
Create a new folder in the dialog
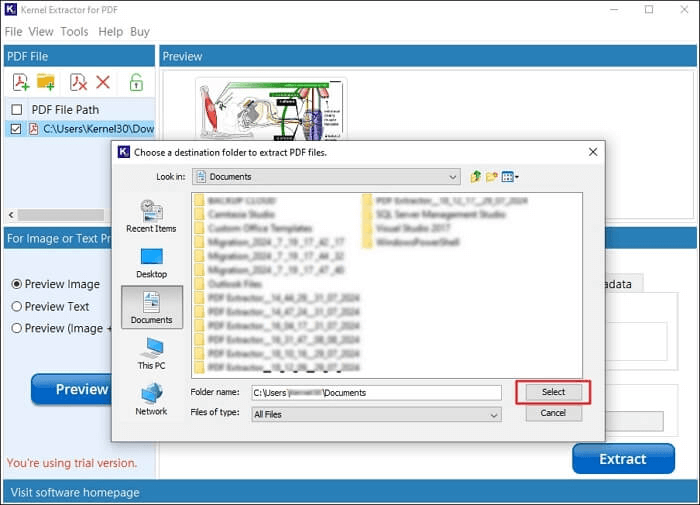492,177
